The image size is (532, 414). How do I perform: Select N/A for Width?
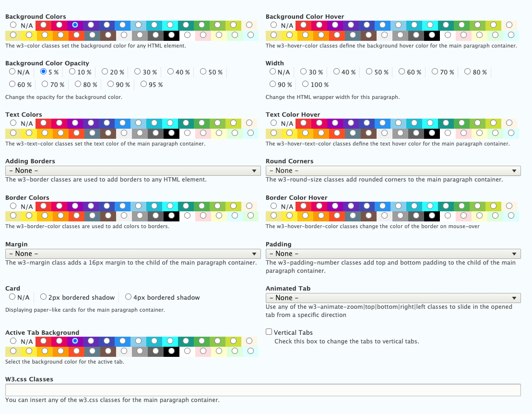272,71
